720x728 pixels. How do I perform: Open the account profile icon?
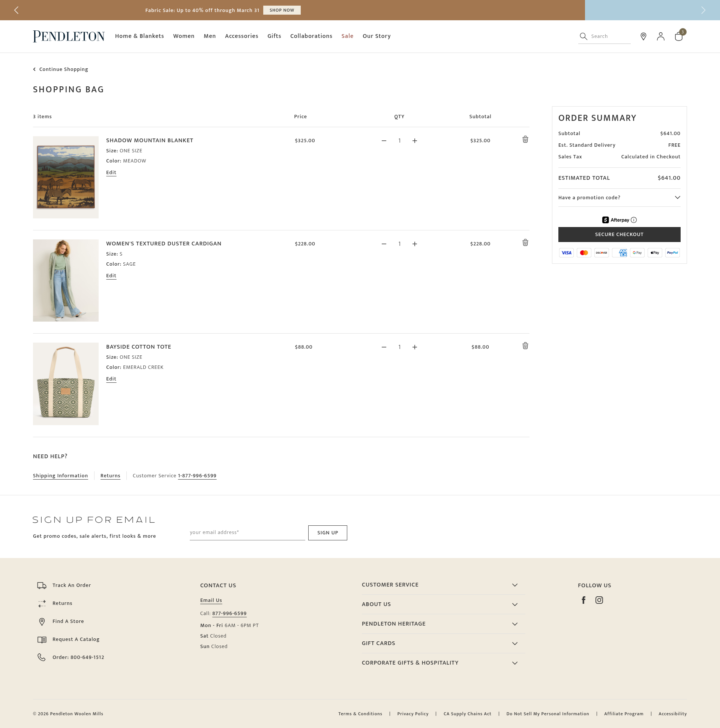click(x=660, y=36)
